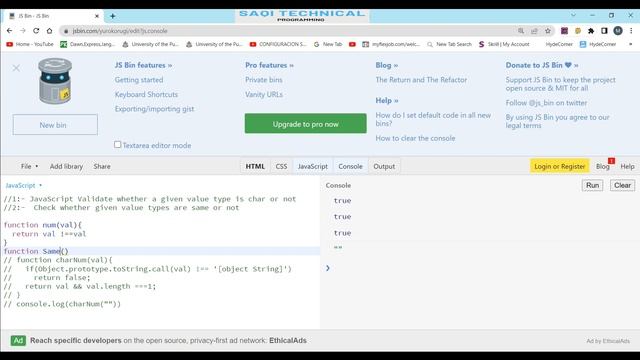Toggle the browser side panel icon
Image resolution: width=640 pixels, height=360 pixels.
pyautogui.click(x=604, y=31)
